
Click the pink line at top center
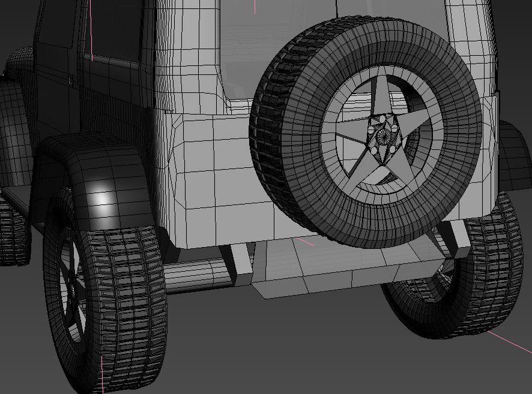point(255,7)
